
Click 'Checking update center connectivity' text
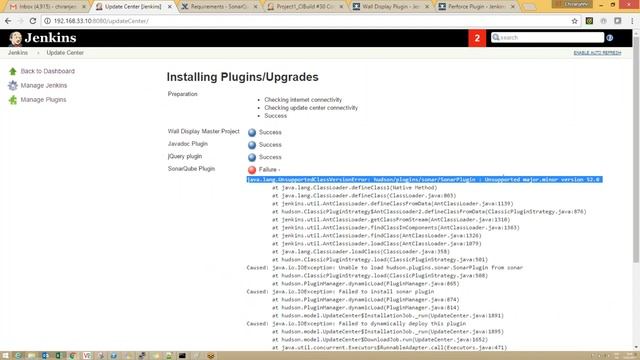coord(311,108)
